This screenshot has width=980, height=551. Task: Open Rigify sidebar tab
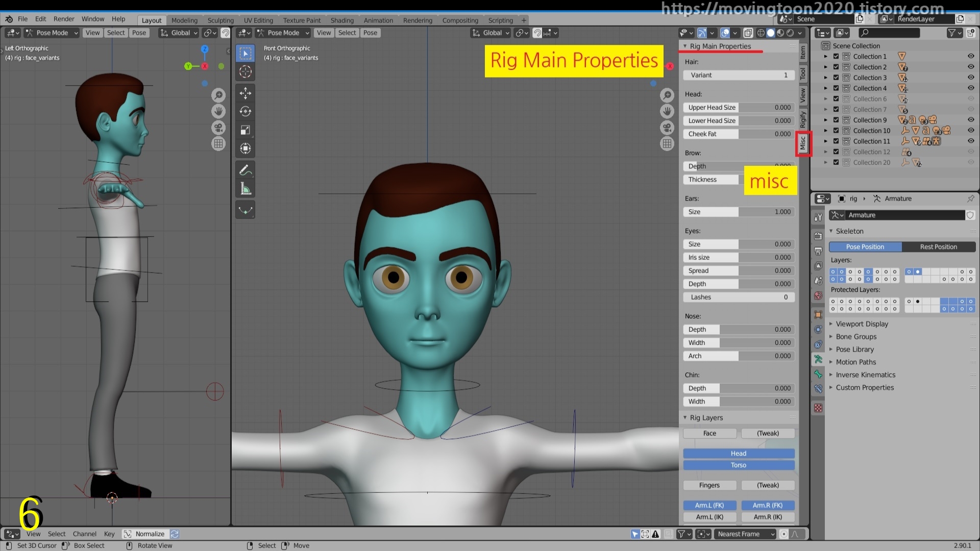click(x=803, y=119)
